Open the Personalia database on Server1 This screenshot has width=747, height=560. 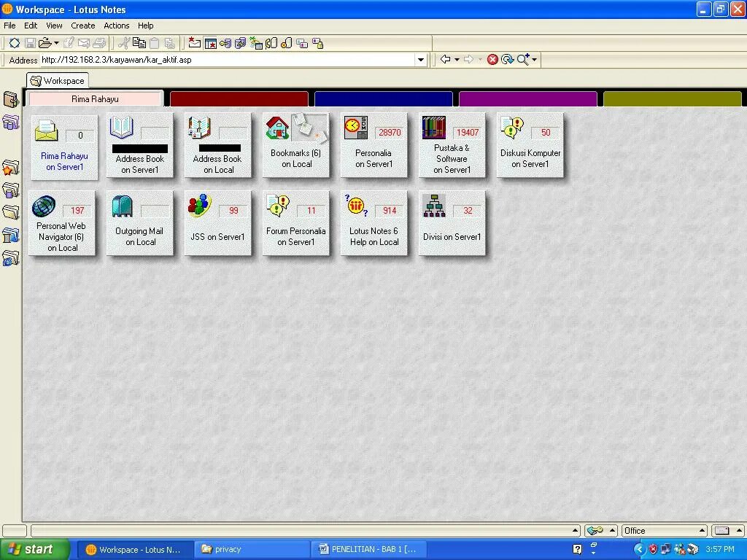[374, 144]
